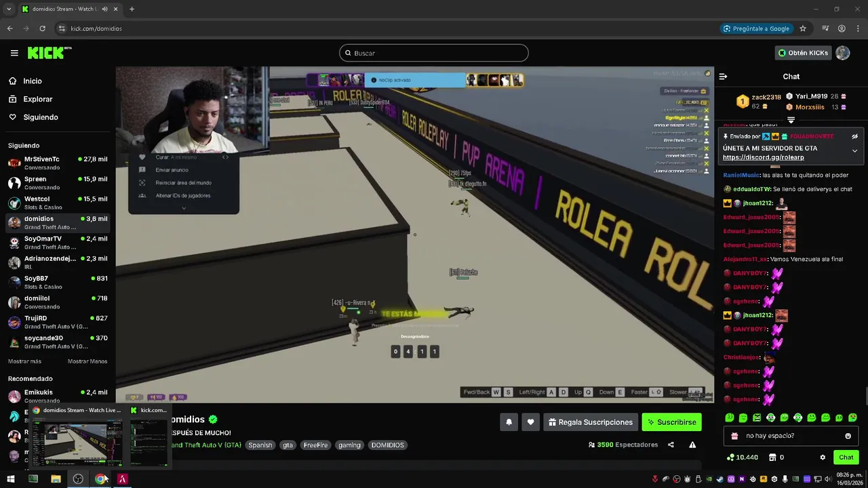Click the gift icon in chat input
The width and height of the screenshot is (868, 488).
(x=733, y=436)
